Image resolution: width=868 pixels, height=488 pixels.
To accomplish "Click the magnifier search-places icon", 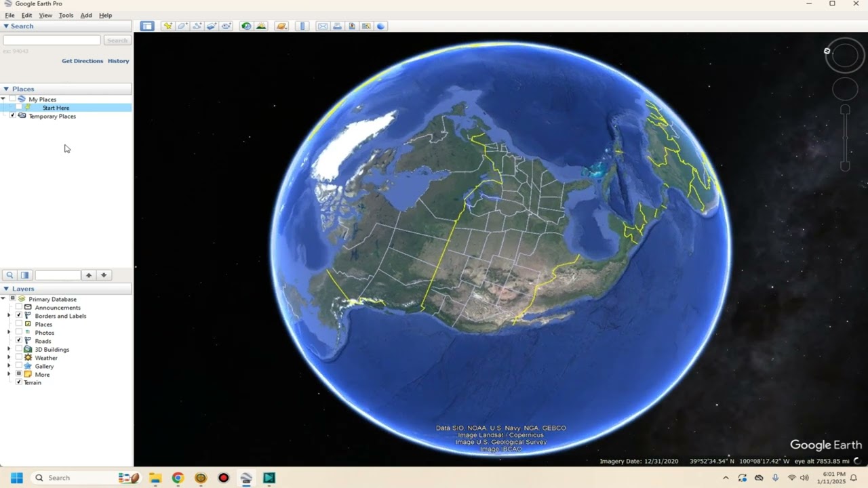I will 9,275.
